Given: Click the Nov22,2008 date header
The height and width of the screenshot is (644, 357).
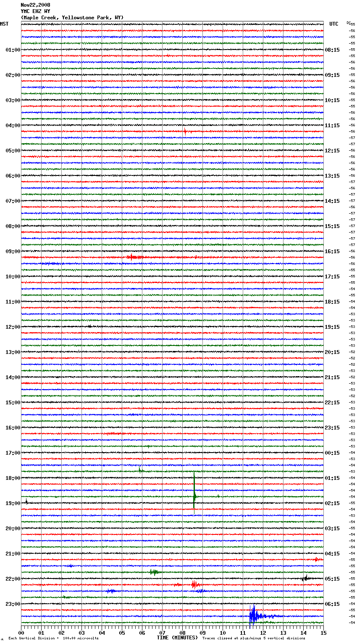Looking at the screenshot, I should tap(35, 5).
